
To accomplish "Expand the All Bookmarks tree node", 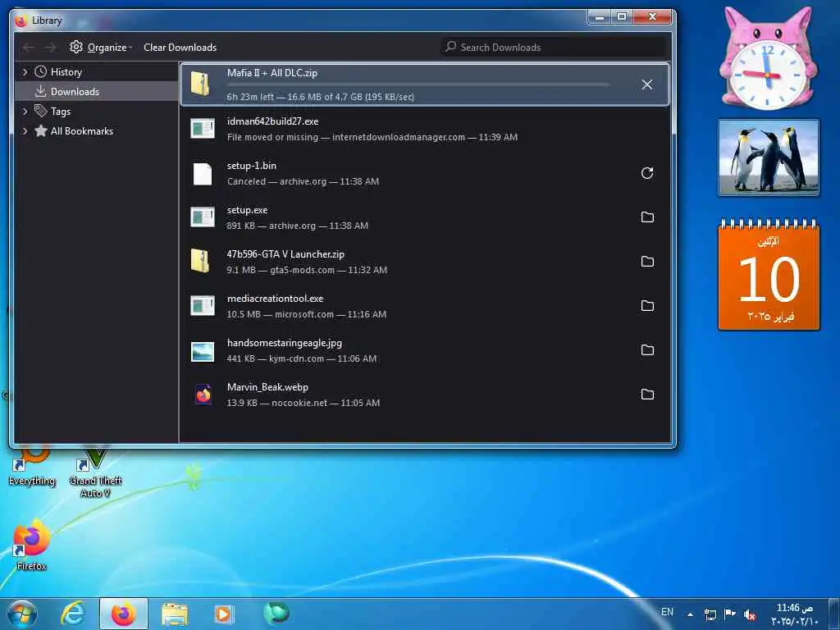I will (25, 130).
